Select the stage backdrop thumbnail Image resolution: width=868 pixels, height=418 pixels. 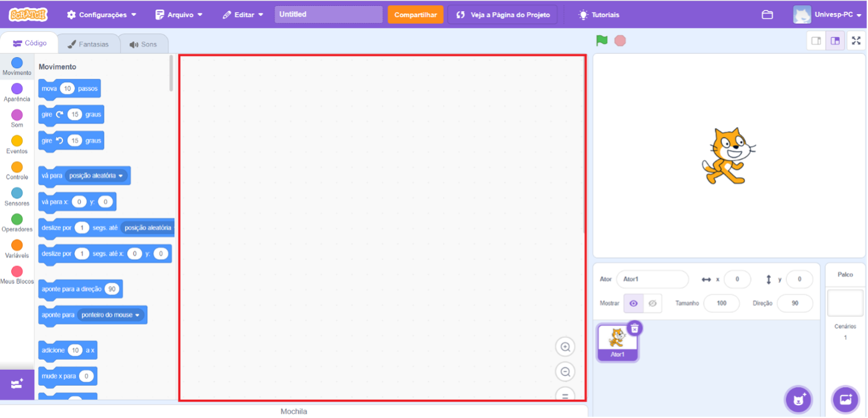point(845,303)
